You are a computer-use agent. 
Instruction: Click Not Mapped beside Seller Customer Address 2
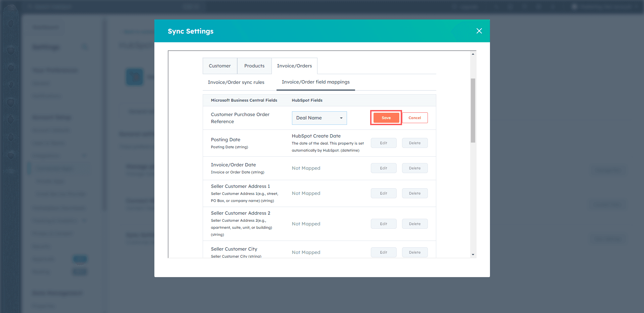tap(306, 224)
